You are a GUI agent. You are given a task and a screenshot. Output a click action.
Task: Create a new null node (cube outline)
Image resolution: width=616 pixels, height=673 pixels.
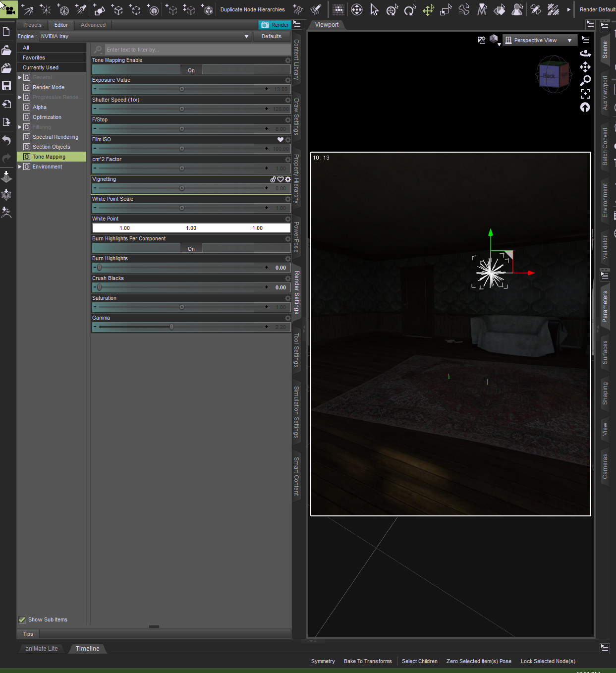tap(117, 9)
